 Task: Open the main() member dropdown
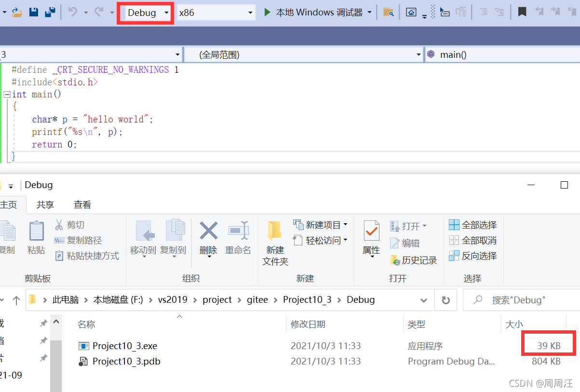(x=502, y=54)
